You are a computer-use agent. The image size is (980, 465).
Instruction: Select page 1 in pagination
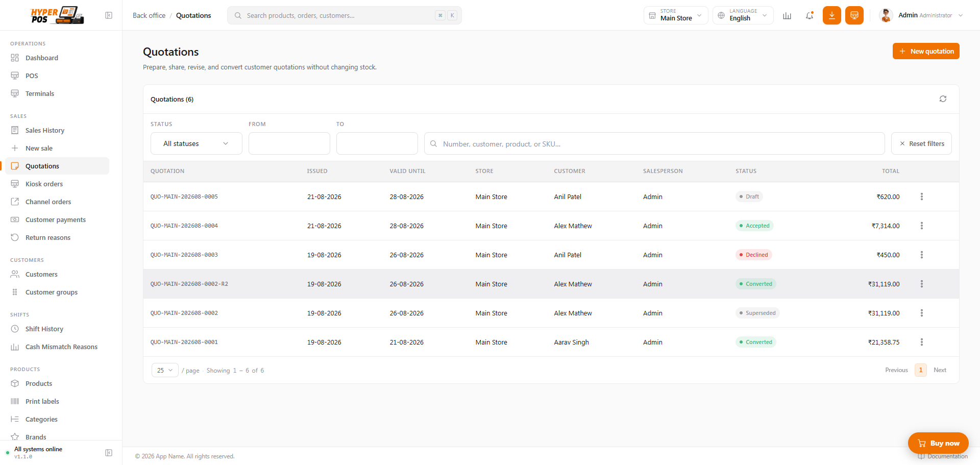tap(921, 370)
